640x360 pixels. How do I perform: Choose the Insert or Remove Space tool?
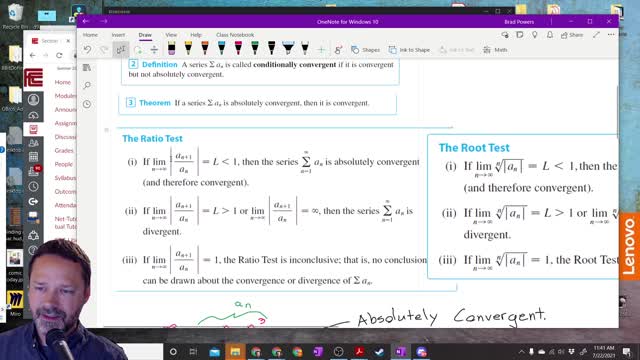click(154, 50)
